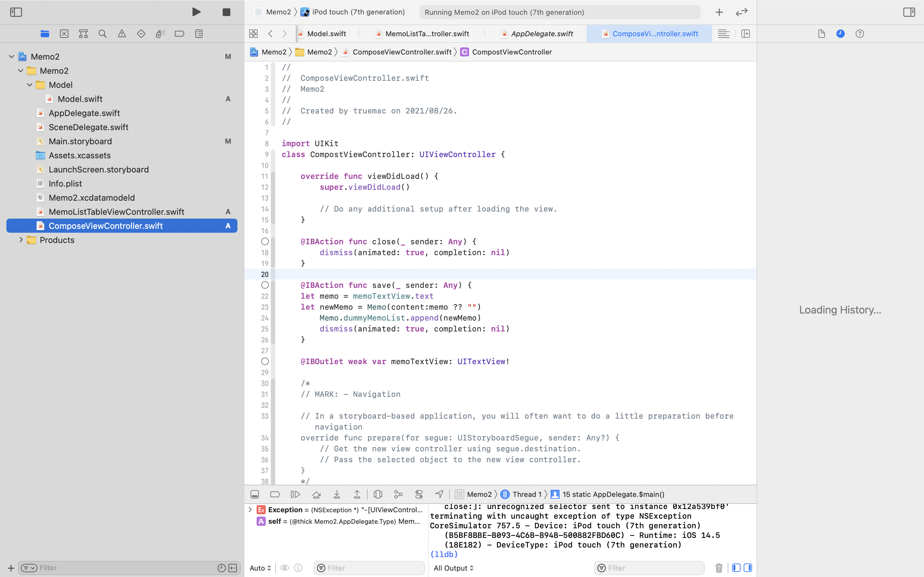The width and height of the screenshot is (924, 577).
Task: Open the Find navigator search icon
Action: click(x=102, y=34)
